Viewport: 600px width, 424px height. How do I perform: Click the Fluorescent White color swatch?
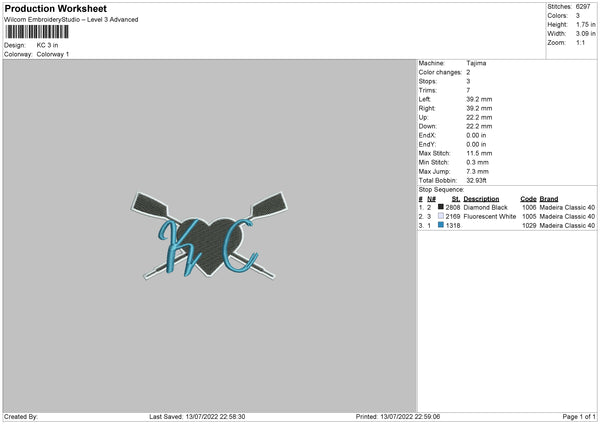[441, 216]
